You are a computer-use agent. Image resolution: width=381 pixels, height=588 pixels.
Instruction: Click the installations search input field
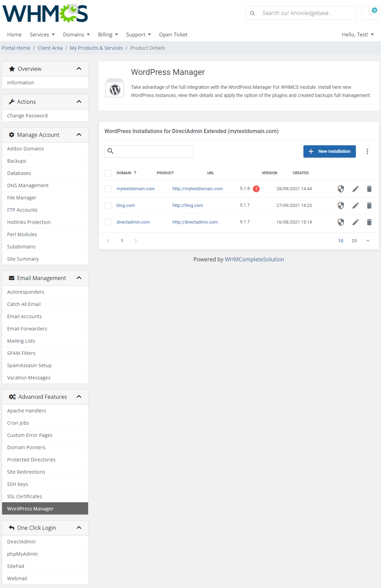pyautogui.click(x=149, y=151)
